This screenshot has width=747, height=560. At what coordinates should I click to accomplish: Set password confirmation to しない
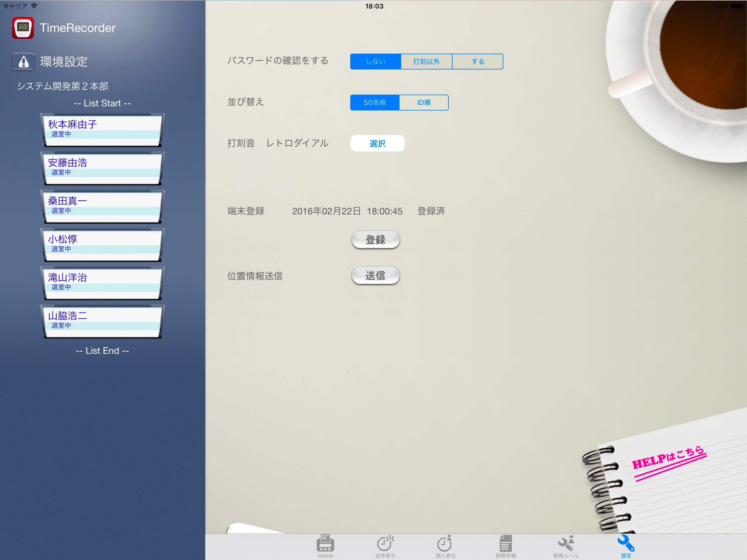coord(375,62)
